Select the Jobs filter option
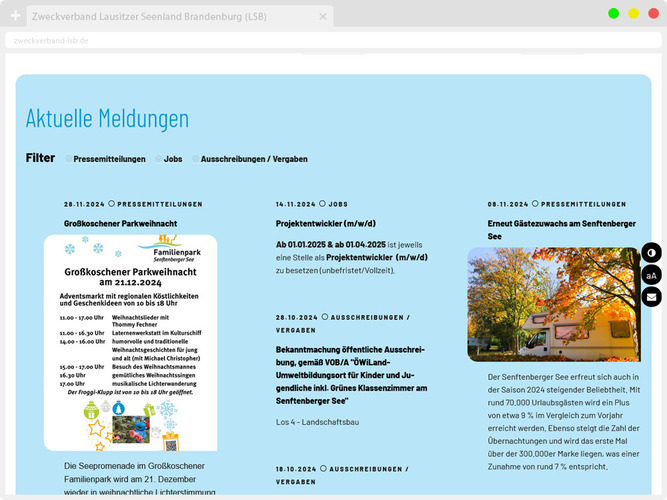Image resolution: width=667 pixels, height=500 pixels. pyautogui.click(x=158, y=159)
